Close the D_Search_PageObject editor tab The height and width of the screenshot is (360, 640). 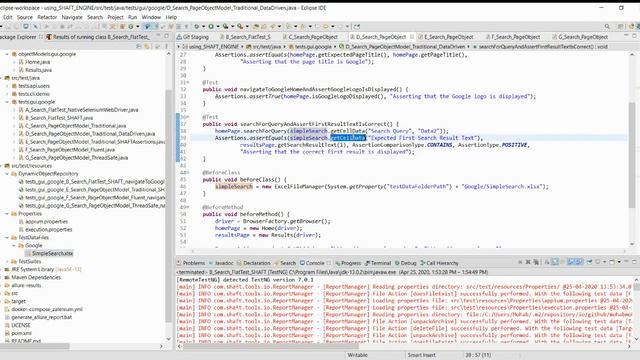click(x=412, y=37)
